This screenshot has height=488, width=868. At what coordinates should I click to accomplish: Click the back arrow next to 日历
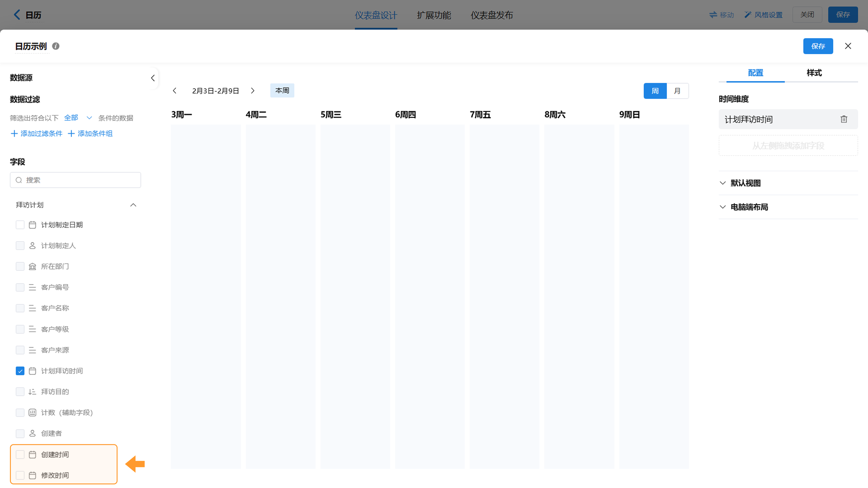17,14
